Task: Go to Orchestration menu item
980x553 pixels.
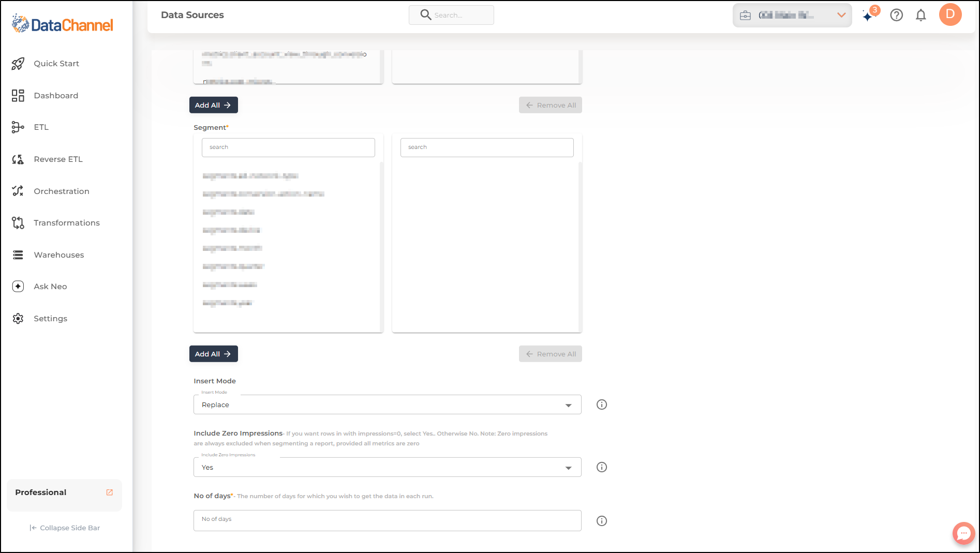Action: (62, 191)
